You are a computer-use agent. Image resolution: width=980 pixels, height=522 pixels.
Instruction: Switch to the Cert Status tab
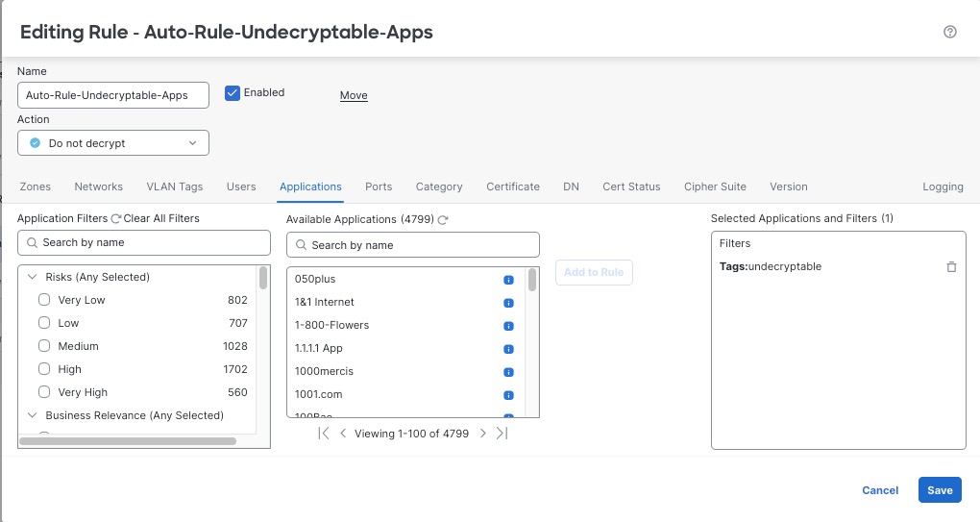pyautogui.click(x=631, y=186)
